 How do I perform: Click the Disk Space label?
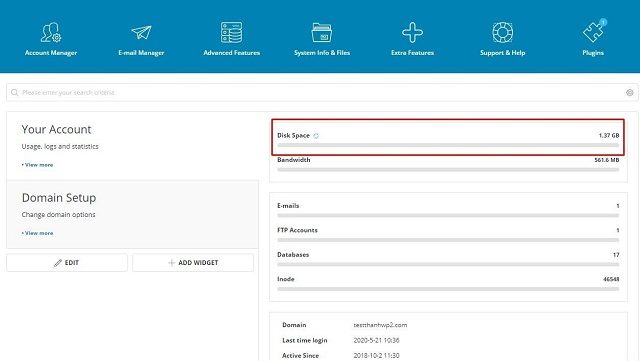pyautogui.click(x=293, y=135)
